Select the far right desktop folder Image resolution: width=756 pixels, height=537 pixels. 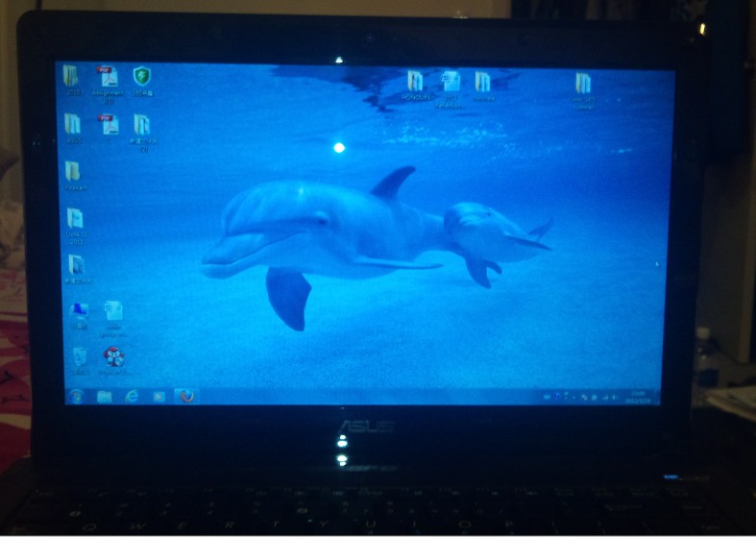click(582, 85)
